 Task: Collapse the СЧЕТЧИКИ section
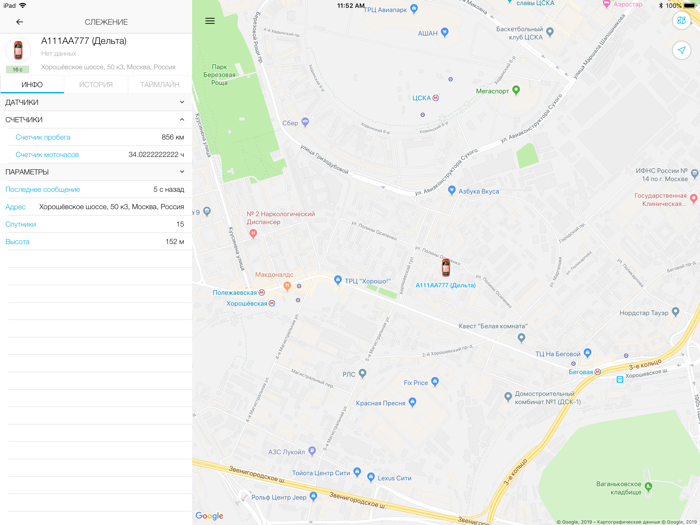[x=96, y=120]
